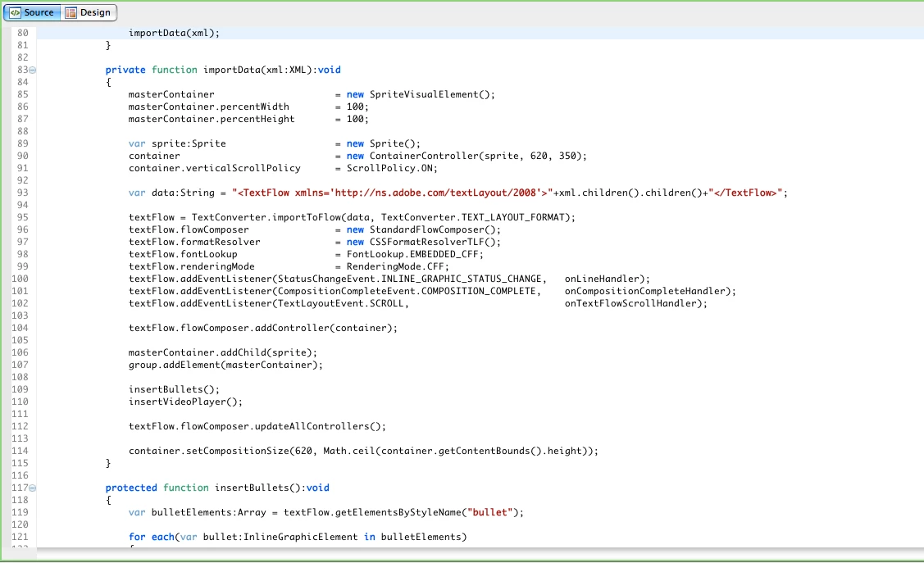Click protected keyword on line 117
The image size is (924, 563).
(131, 488)
